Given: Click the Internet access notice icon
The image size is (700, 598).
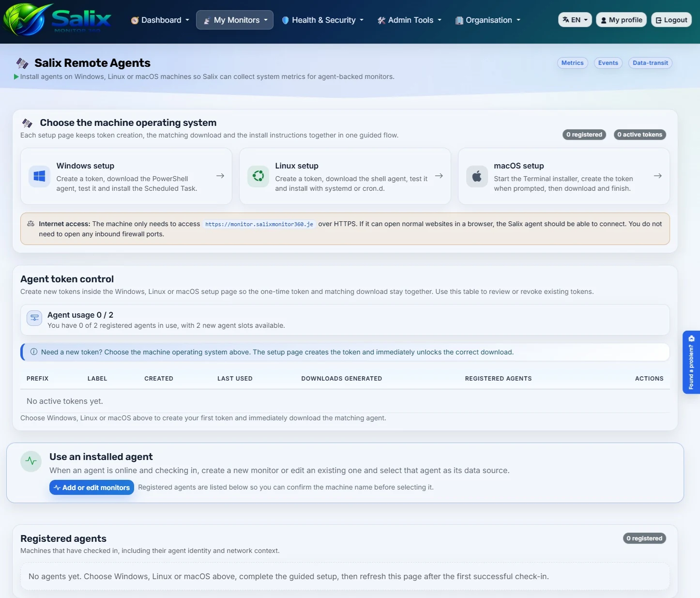Looking at the screenshot, I should tap(30, 224).
